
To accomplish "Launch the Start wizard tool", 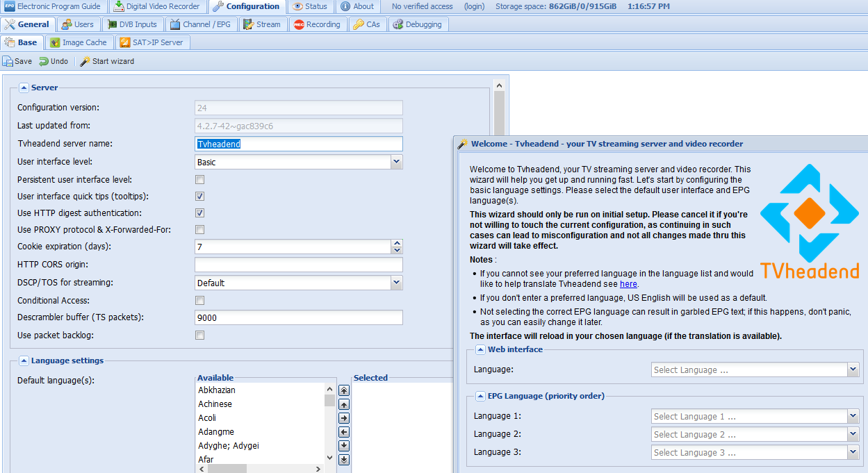I will click(x=106, y=61).
